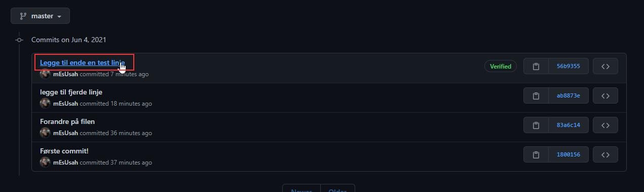Open commit 'Forandre på filen'
This screenshot has height=192, width=644.
pyautogui.click(x=67, y=121)
